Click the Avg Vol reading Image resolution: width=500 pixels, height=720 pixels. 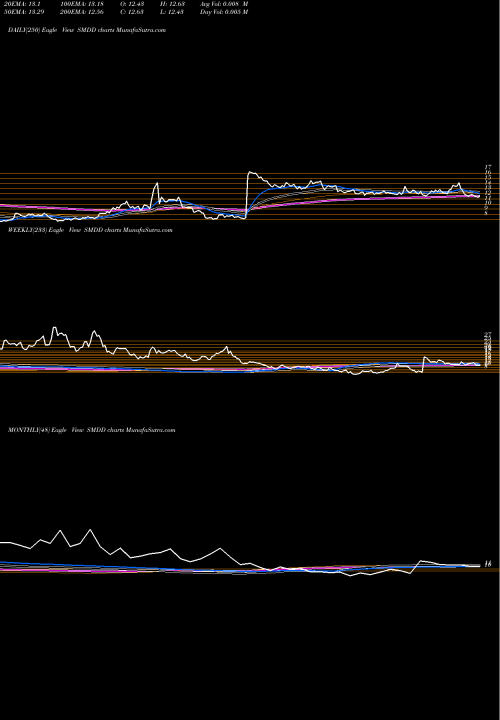coord(224,4)
